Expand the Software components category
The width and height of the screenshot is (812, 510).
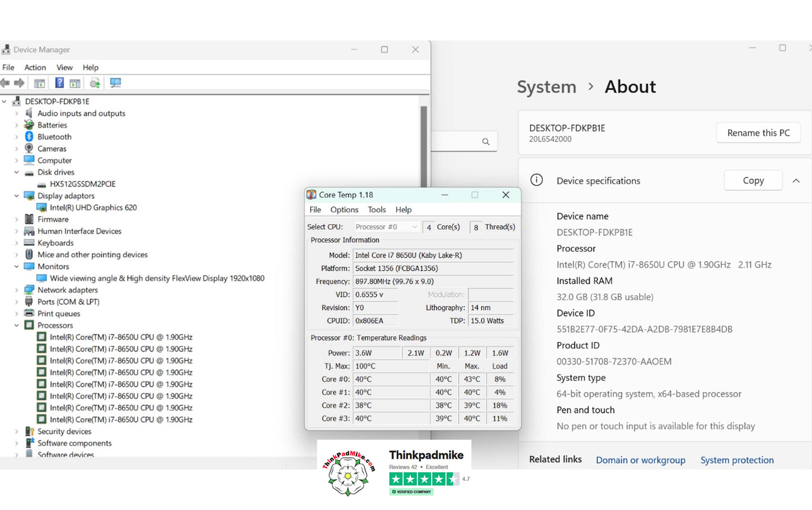[x=16, y=444]
